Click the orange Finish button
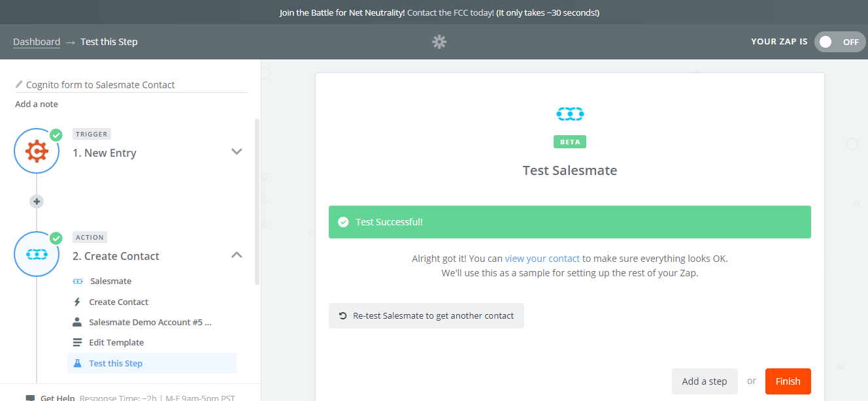868x401 pixels. coord(788,381)
